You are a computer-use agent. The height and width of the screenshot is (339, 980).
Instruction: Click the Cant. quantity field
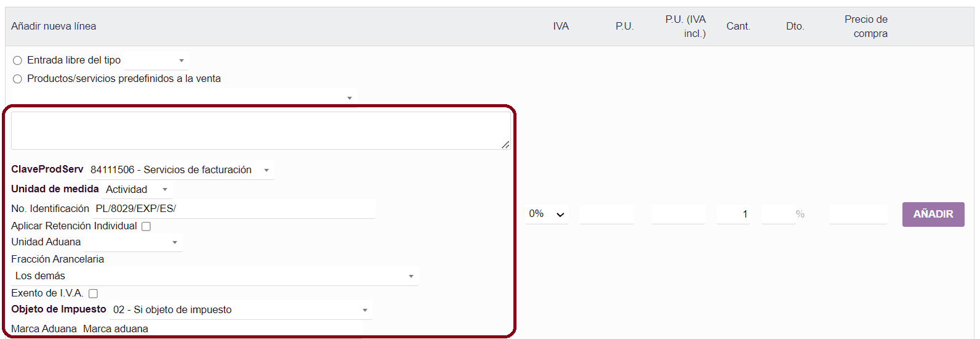tap(733, 214)
